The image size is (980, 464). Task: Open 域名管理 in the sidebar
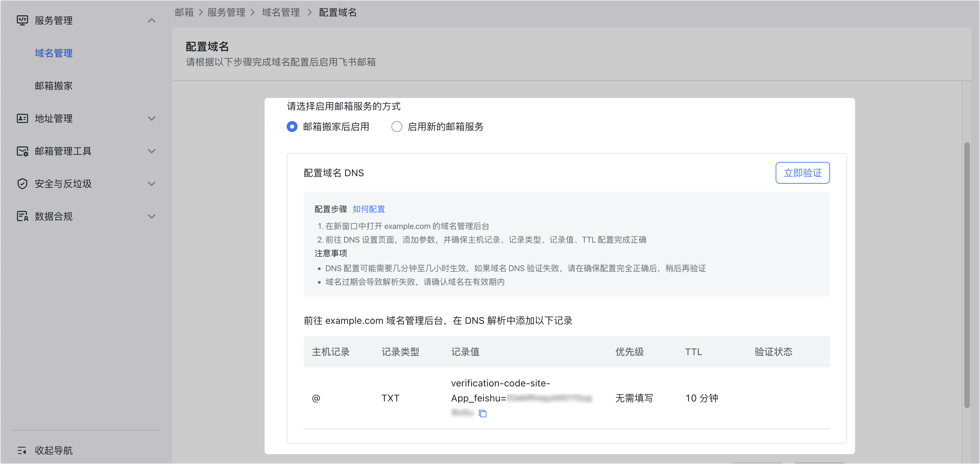click(x=54, y=53)
